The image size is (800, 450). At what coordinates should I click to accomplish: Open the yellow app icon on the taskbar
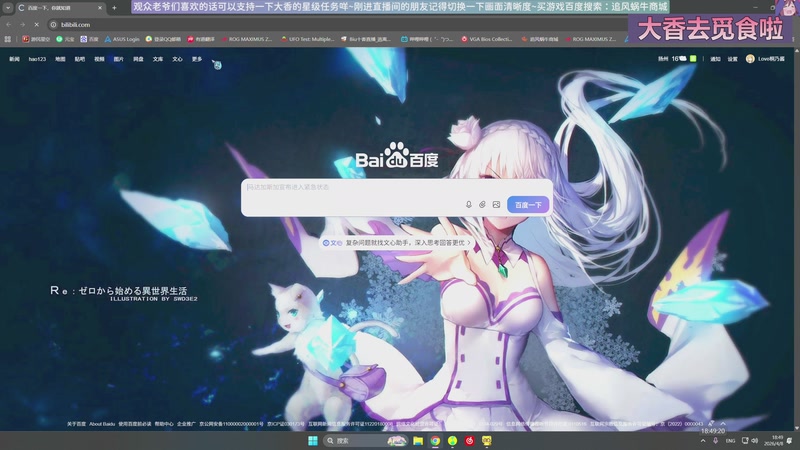coord(487,440)
